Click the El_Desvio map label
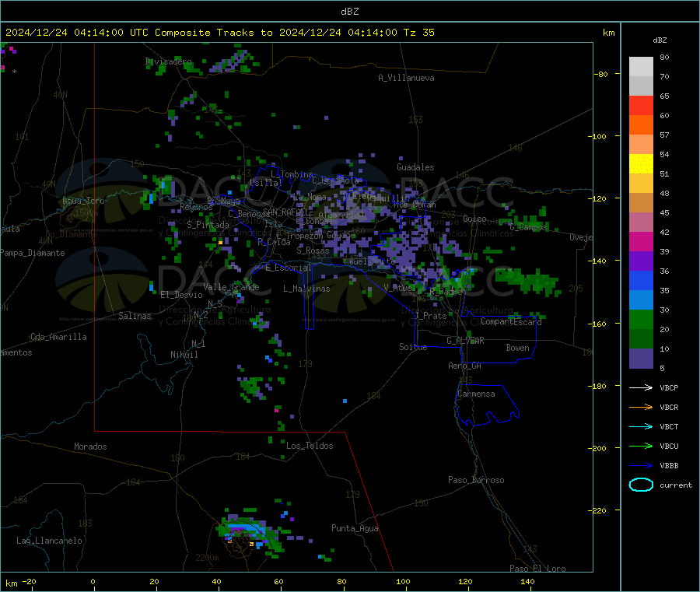This screenshot has width=700, height=592. (181, 295)
